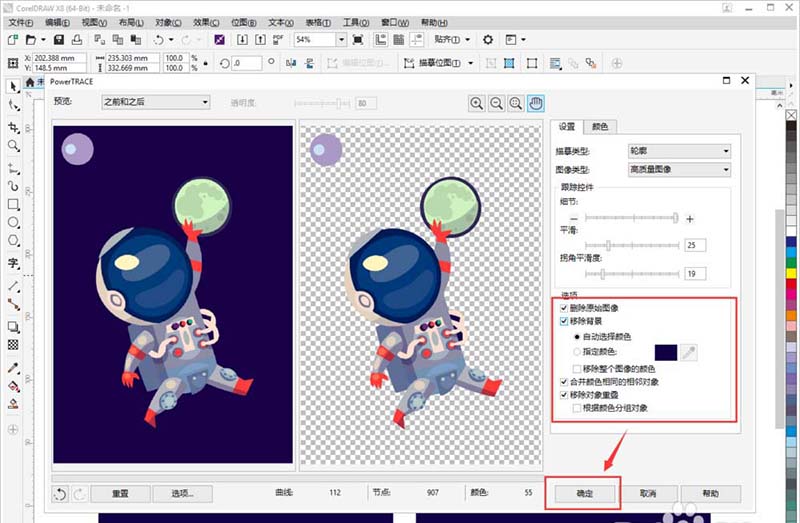Viewport: 800px width, 523px height.
Task: Click the full-screen preview icon
Action: [x=358, y=39]
